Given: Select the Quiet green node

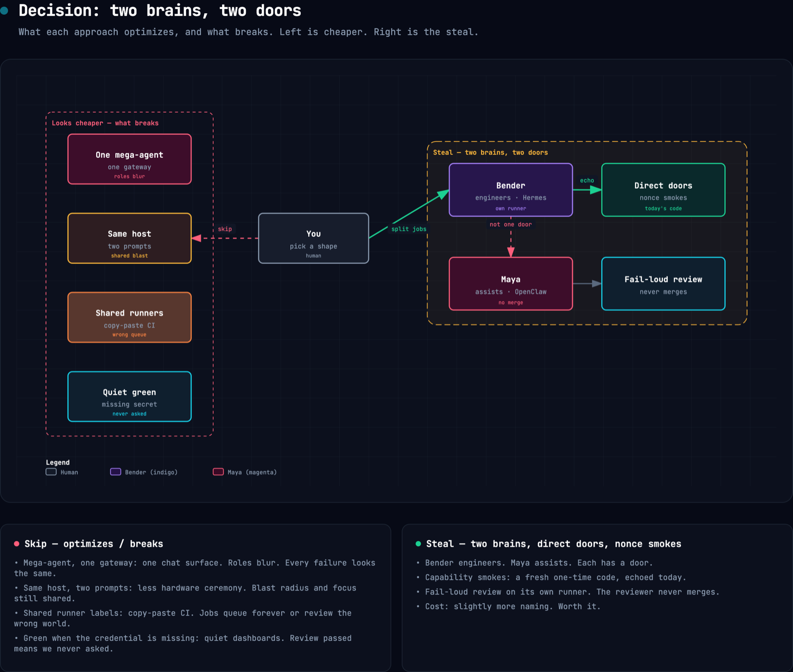Looking at the screenshot, I should coord(130,397).
